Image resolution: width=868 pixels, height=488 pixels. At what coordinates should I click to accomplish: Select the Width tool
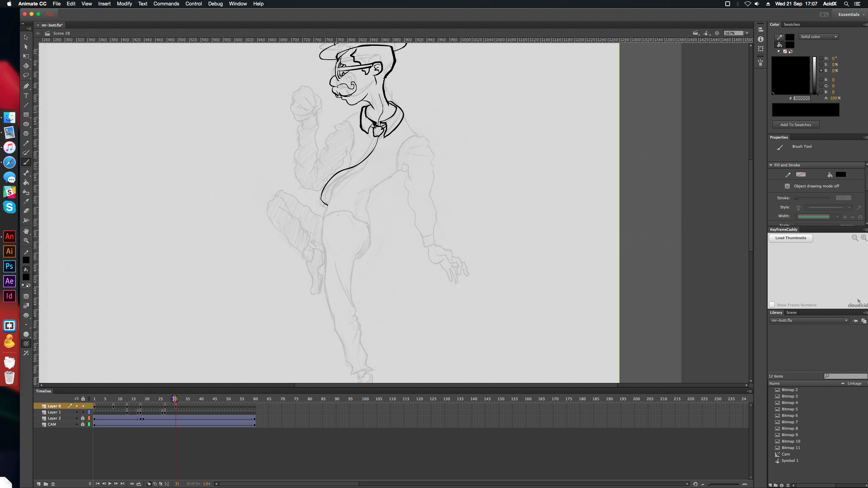(26, 220)
